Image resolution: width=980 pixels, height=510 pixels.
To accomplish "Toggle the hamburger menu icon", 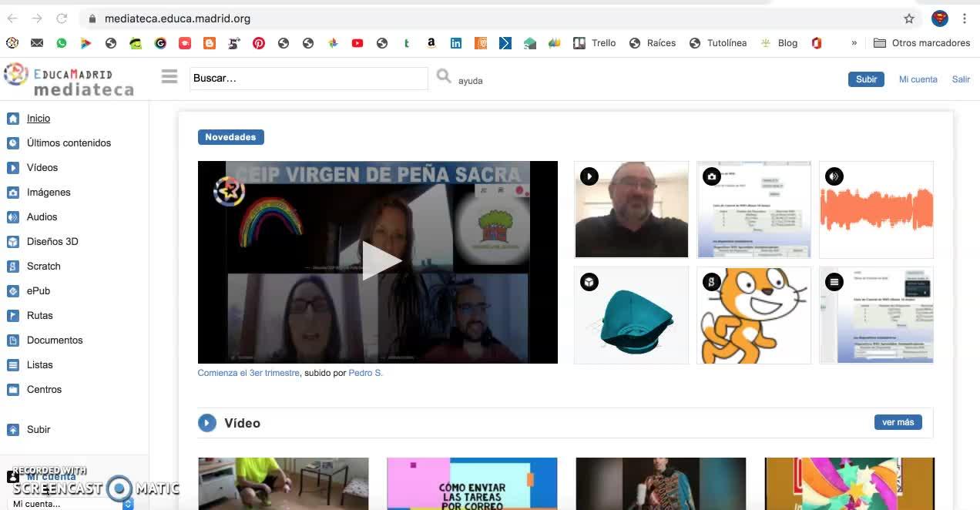I will [169, 76].
